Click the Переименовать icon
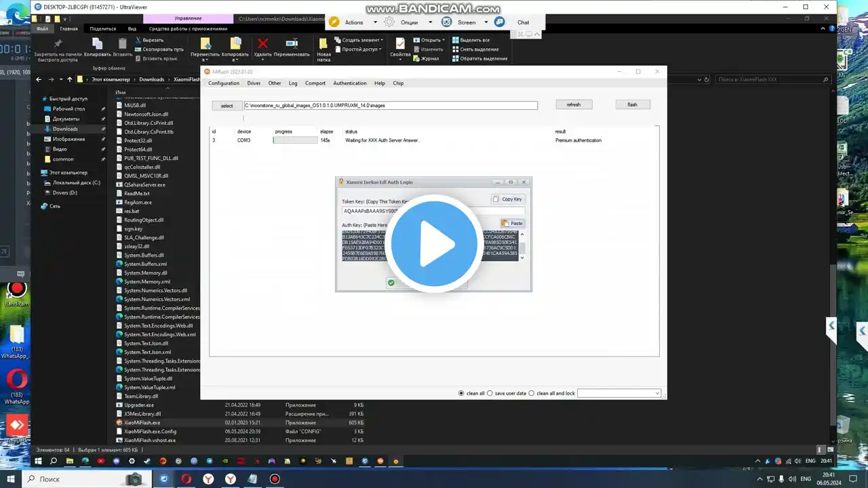Image resolution: width=868 pixels, height=488 pixels. coord(292,44)
